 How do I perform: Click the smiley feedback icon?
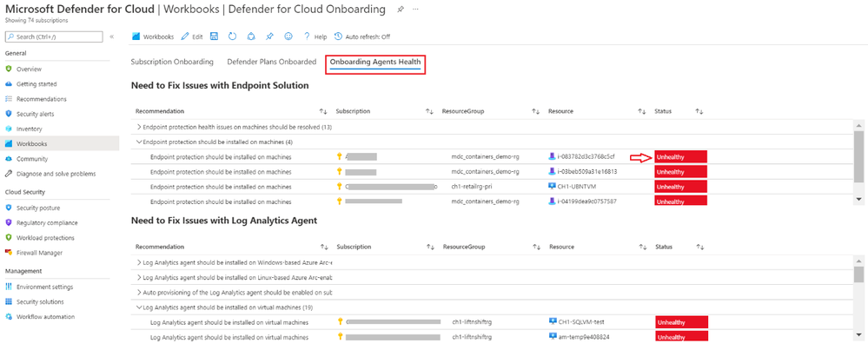point(288,36)
